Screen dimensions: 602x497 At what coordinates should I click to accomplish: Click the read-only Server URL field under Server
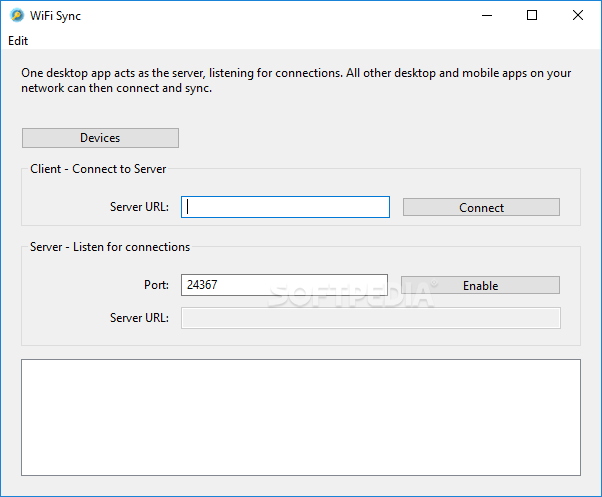370,318
